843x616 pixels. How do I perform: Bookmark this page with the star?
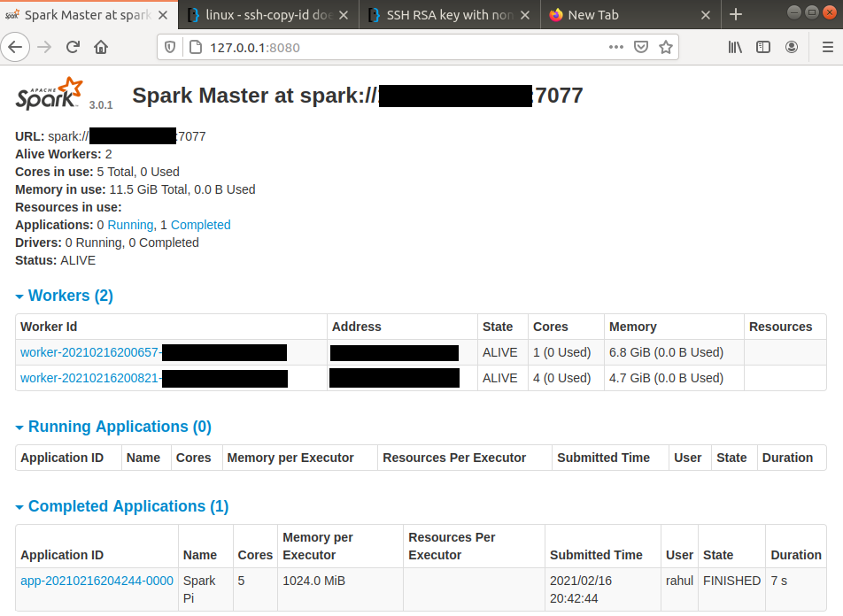[x=665, y=47]
